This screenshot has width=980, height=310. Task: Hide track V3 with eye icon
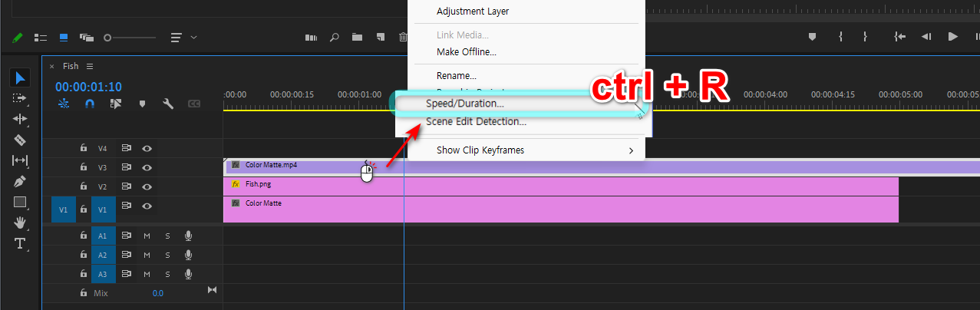(x=147, y=167)
